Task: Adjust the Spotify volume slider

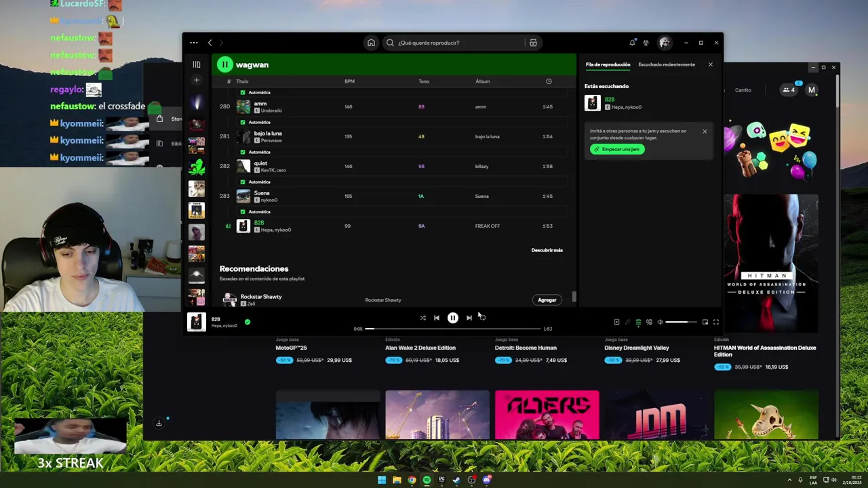Action: [681, 322]
